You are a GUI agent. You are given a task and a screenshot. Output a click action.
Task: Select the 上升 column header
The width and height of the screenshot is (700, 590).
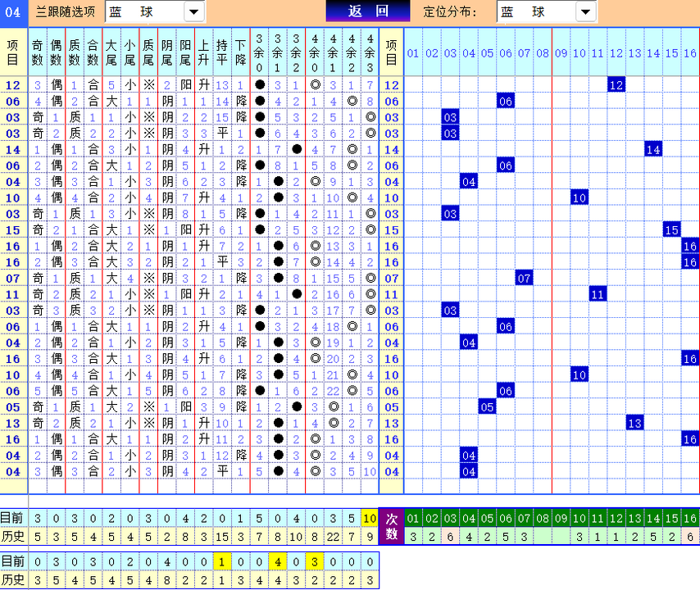coord(203,52)
